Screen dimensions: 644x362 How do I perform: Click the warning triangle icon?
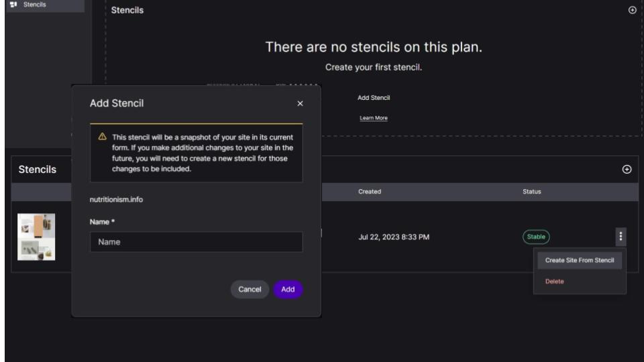pos(102,137)
